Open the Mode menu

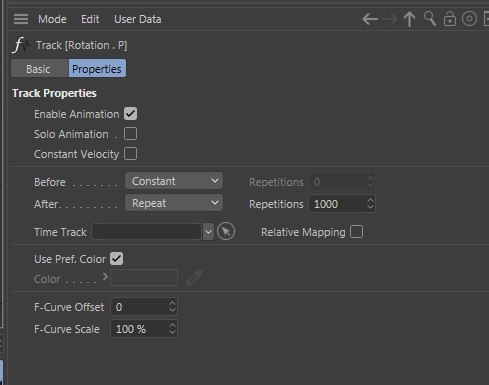tap(52, 19)
